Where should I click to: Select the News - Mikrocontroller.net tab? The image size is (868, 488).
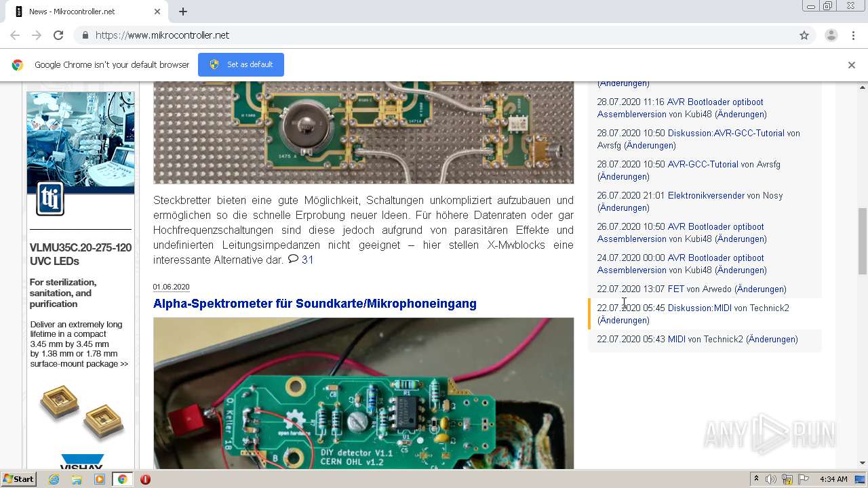(86, 12)
